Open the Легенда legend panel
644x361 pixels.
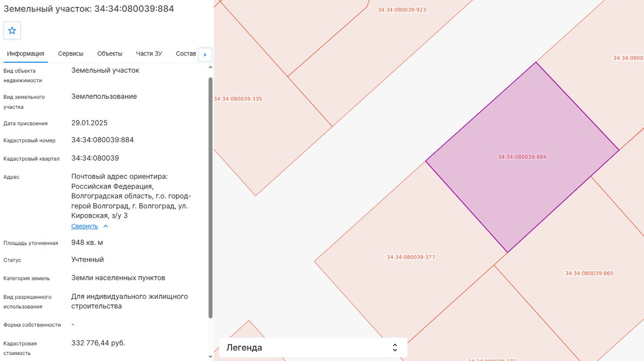[x=313, y=348]
